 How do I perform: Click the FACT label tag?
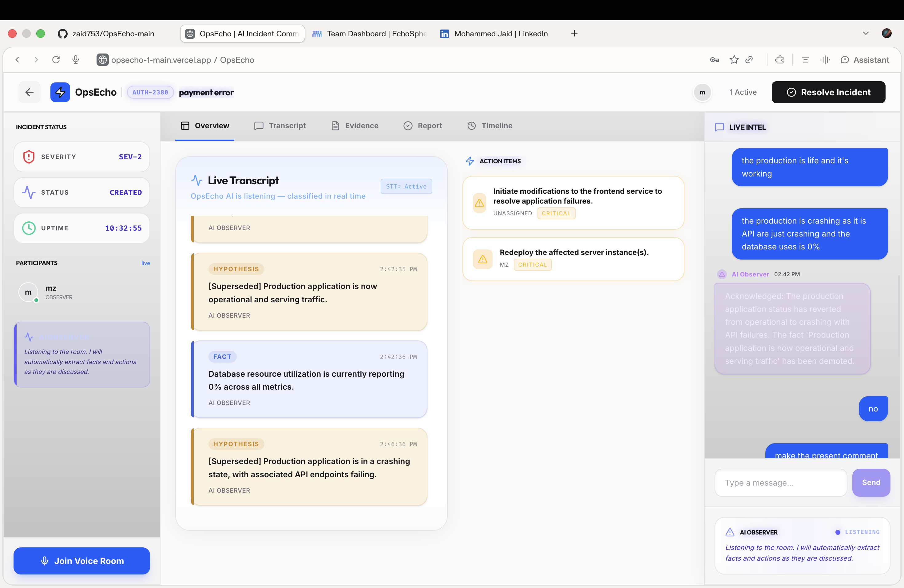click(x=222, y=357)
